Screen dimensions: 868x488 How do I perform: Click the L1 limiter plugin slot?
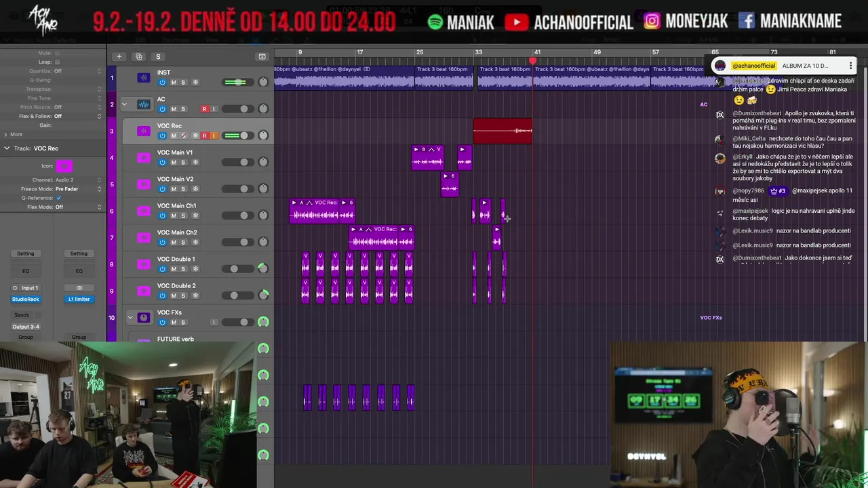click(x=79, y=299)
